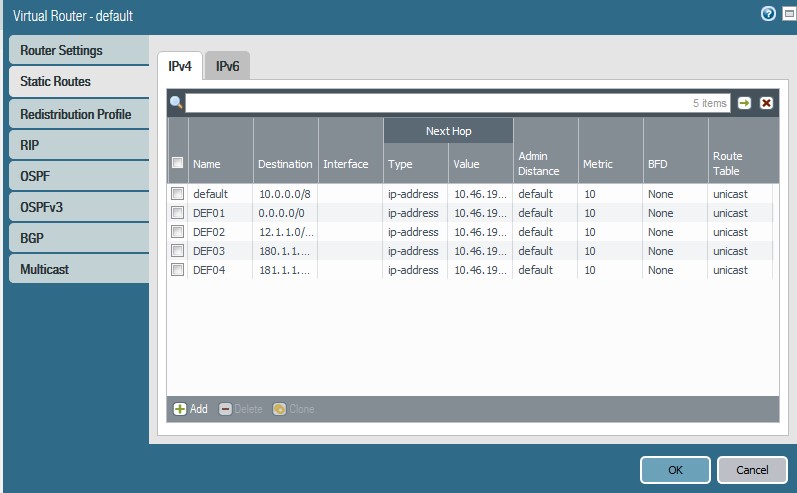Open the Multicast section
Screen dimensions: 797x493
pos(79,269)
